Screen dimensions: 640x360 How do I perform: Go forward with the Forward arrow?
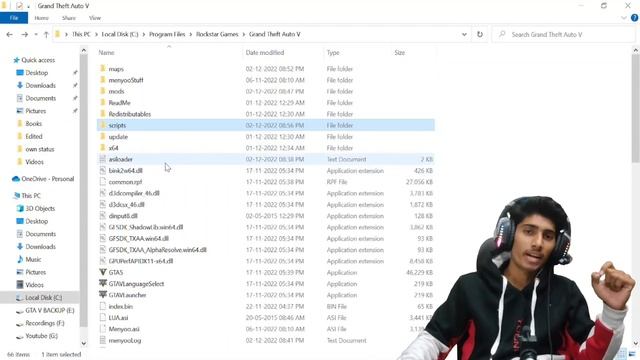pos(24,35)
